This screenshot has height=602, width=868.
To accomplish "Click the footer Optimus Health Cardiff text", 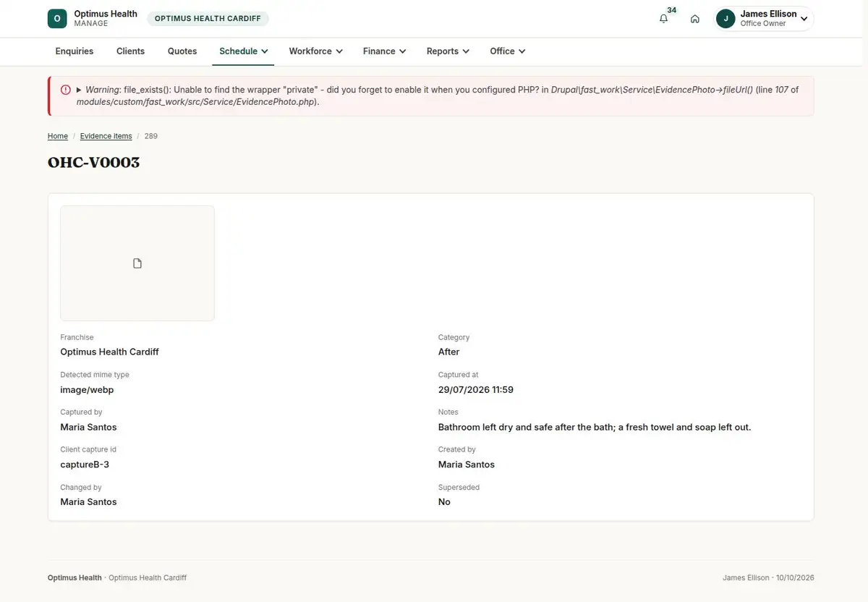I will coord(148,578).
